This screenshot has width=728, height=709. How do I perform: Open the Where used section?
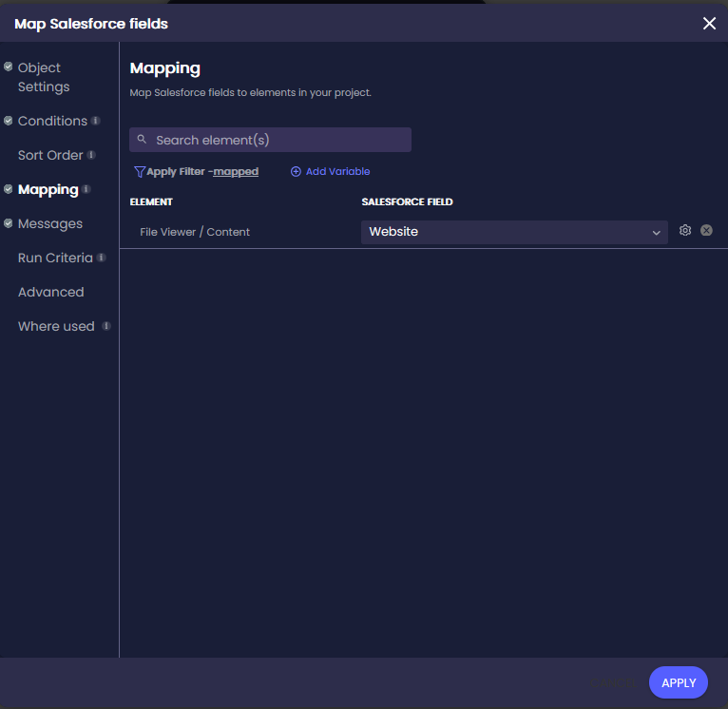click(56, 326)
